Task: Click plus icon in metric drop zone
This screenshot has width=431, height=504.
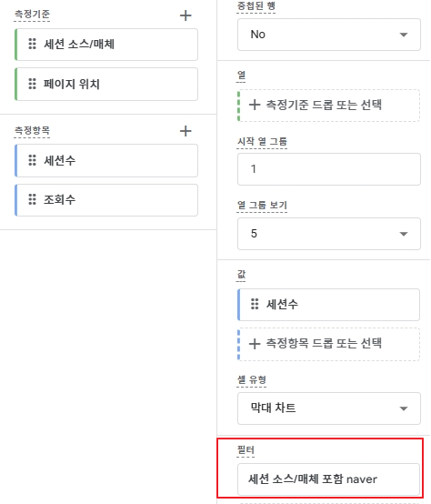Action: pyautogui.click(x=255, y=344)
